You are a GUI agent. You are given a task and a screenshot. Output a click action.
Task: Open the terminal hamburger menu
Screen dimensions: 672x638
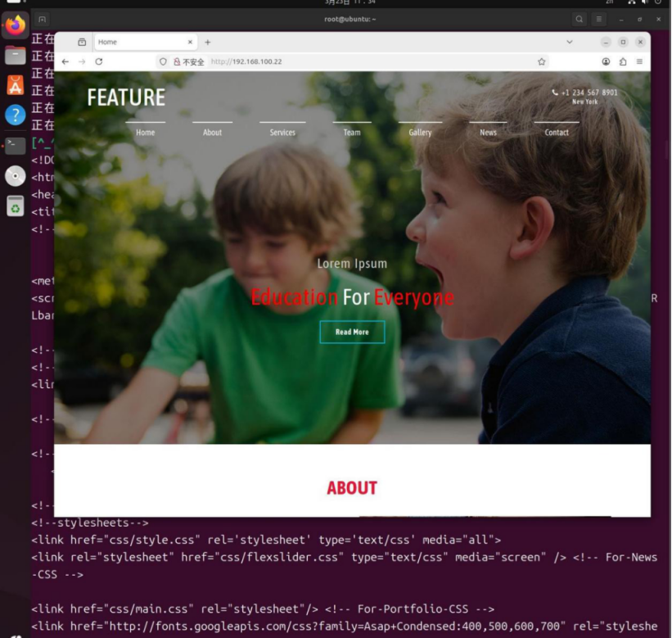tap(598, 20)
